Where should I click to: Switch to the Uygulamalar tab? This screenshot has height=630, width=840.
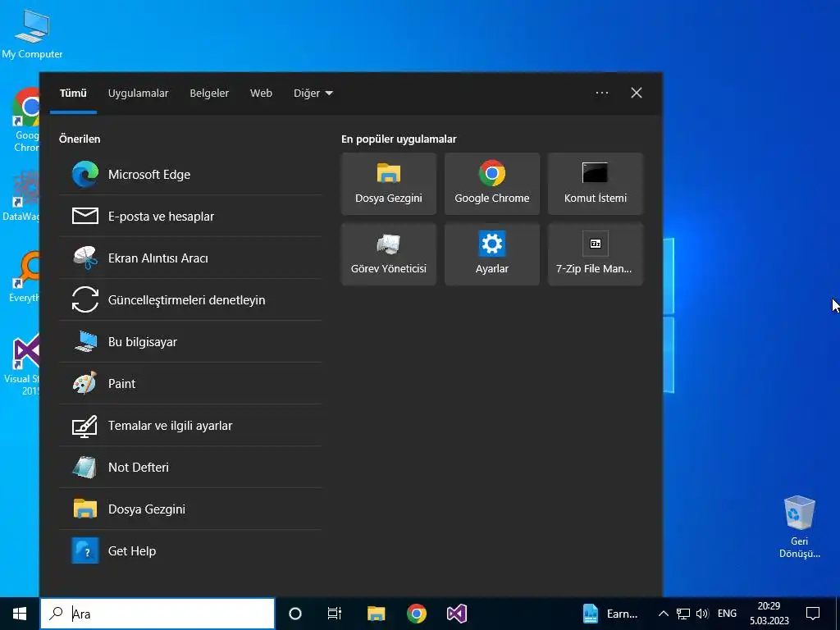[x=138, y=94]
